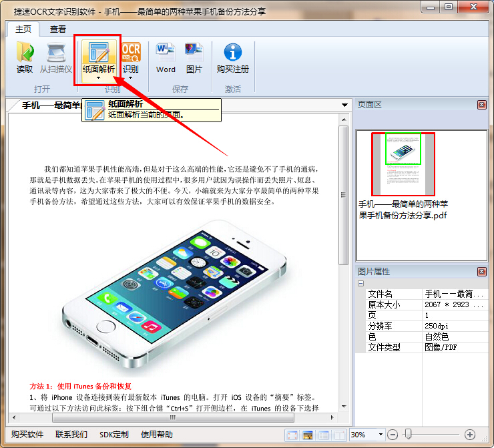Open the 30% zoom combo box
Viewport: 494px width, 448px height.
tap(367, 435)
